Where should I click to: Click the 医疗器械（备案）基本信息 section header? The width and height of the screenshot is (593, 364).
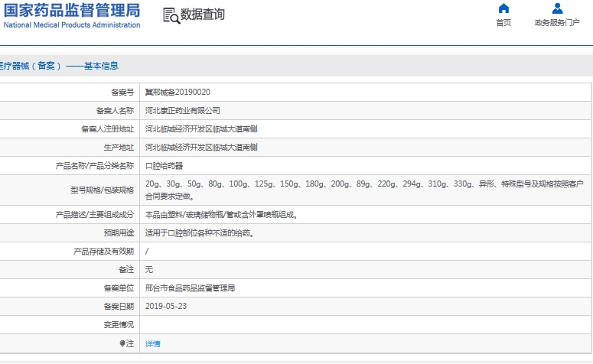[59, 66]
